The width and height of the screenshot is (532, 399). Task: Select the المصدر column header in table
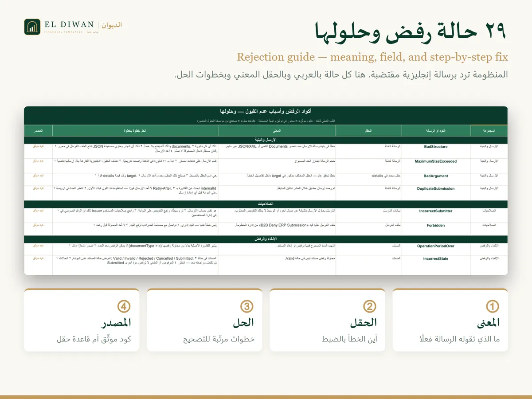pyautogui.click(x=38, y=131)
